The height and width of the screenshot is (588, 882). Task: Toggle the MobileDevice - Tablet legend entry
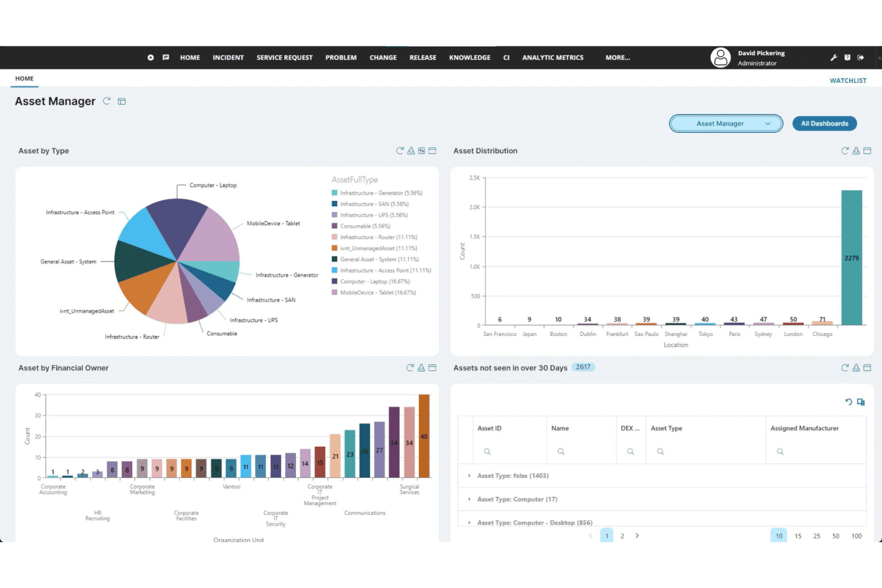click(x=374, y=293)
